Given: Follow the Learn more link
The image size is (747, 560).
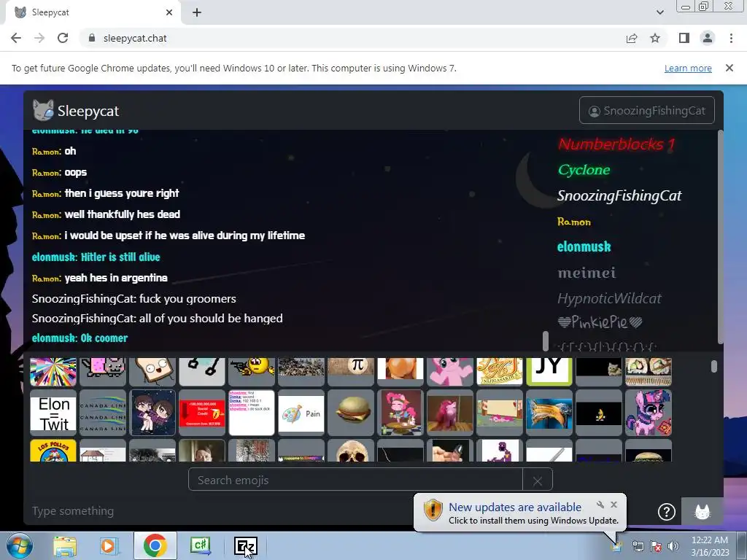Looking at the screenshot, I should click(688, 68).
